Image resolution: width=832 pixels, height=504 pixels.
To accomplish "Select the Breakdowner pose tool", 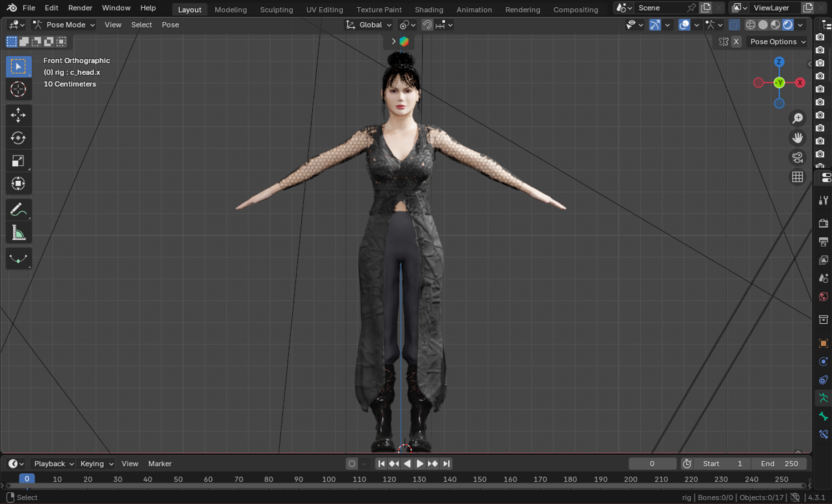I will click(x=18, y=259).
